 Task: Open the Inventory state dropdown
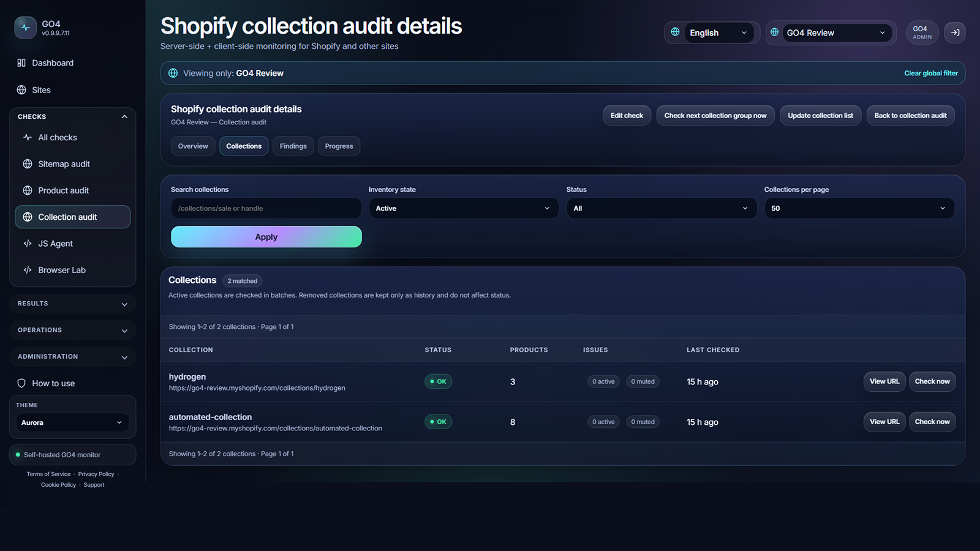[x=464, y=208]
